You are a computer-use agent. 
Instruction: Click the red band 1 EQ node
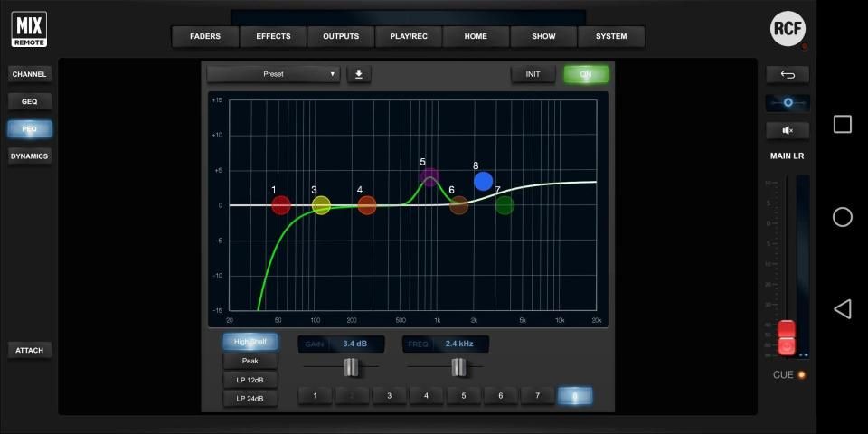point(281,205)
